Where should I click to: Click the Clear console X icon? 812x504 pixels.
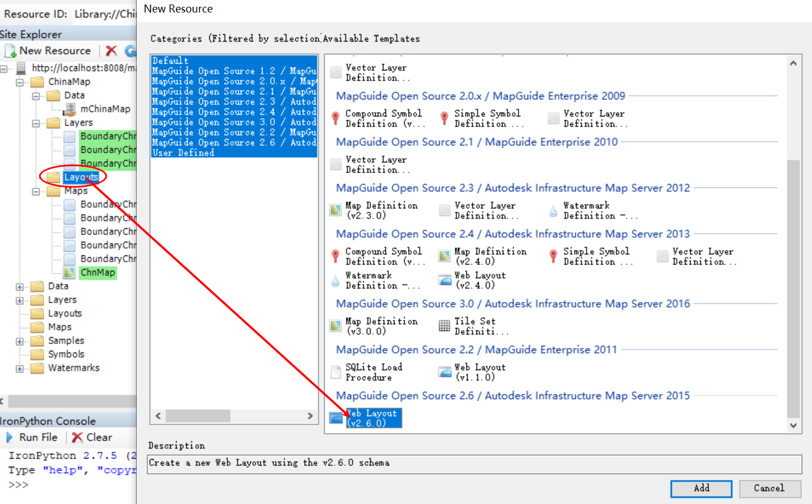[x=77, y=438]
